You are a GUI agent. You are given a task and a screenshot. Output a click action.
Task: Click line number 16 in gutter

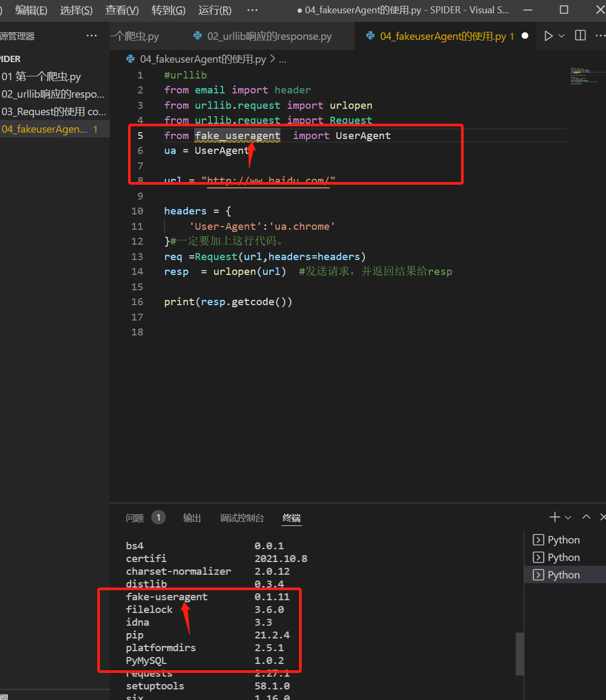[x=137, y=301]
